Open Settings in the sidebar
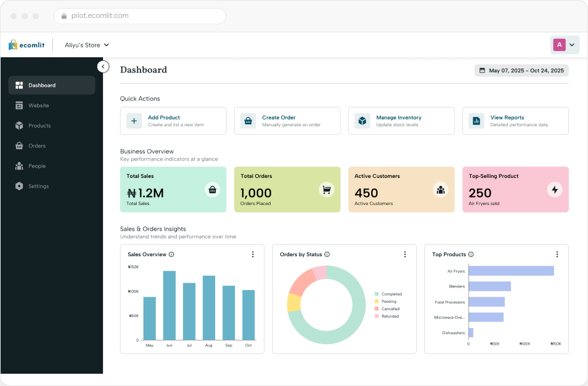Image resolution: width=588 pixels, height=386 pixels. [x=52, y=186]
